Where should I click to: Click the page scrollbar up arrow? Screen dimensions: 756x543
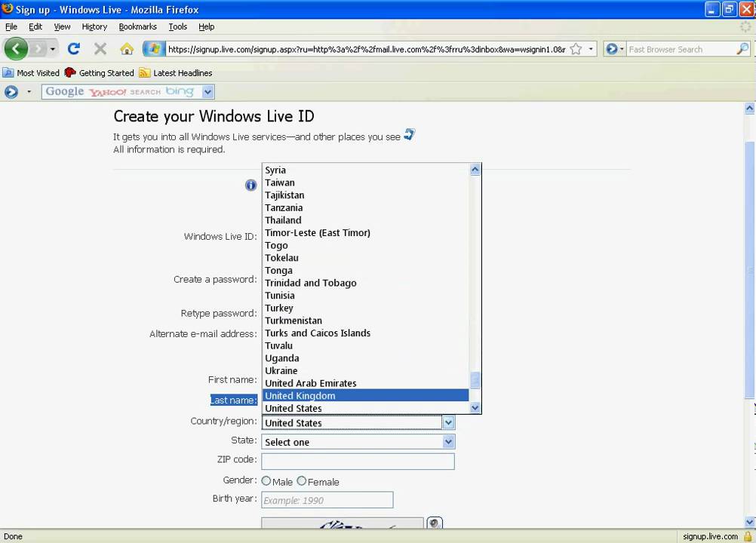(x=750, y=109)
